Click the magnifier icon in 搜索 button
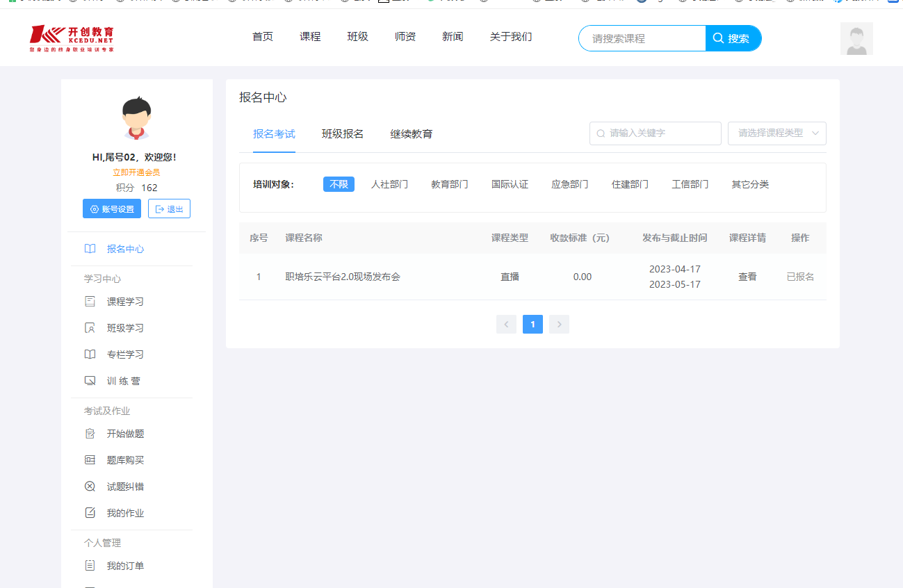Viewport: 903px width, 588px height. (719, 38)
